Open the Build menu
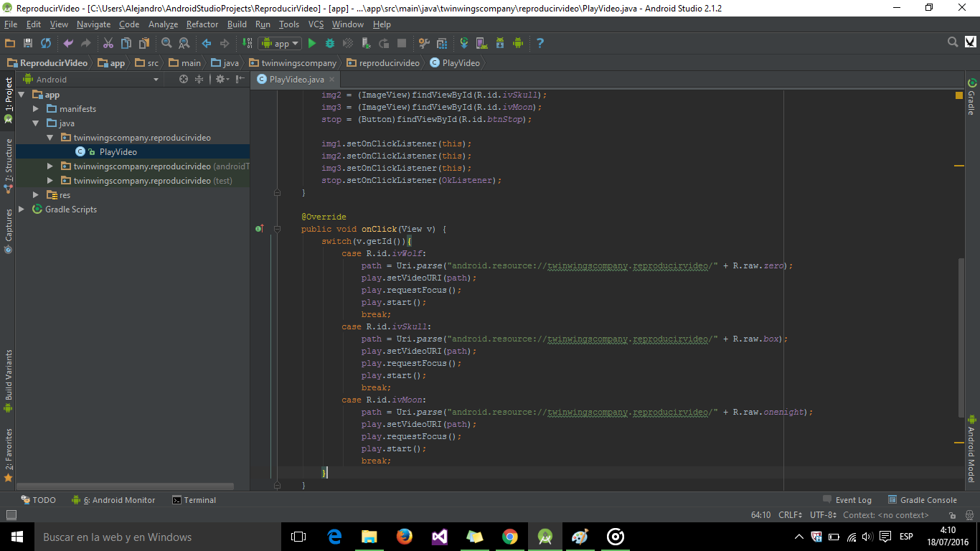The width and height of the screenshot is (980, 551). 237,24
